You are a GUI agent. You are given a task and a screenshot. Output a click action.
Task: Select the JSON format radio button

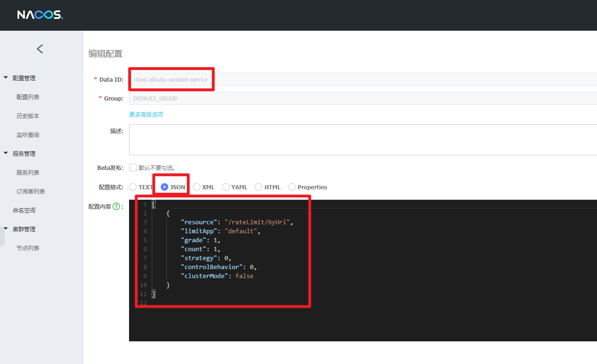pos(164,187)
